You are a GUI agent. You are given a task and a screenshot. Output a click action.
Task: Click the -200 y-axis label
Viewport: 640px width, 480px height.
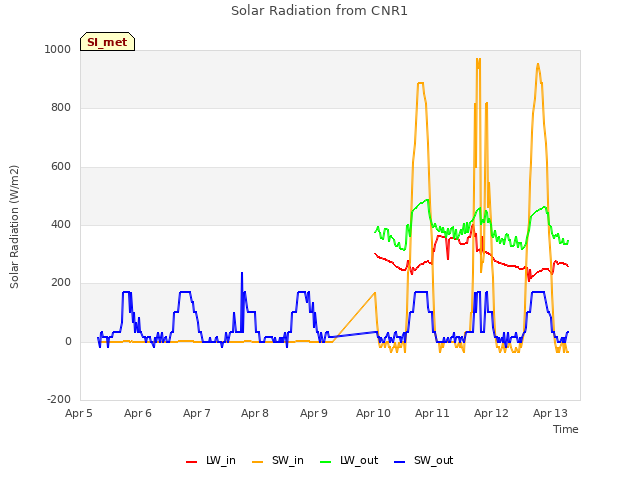[x=59, y=399]
